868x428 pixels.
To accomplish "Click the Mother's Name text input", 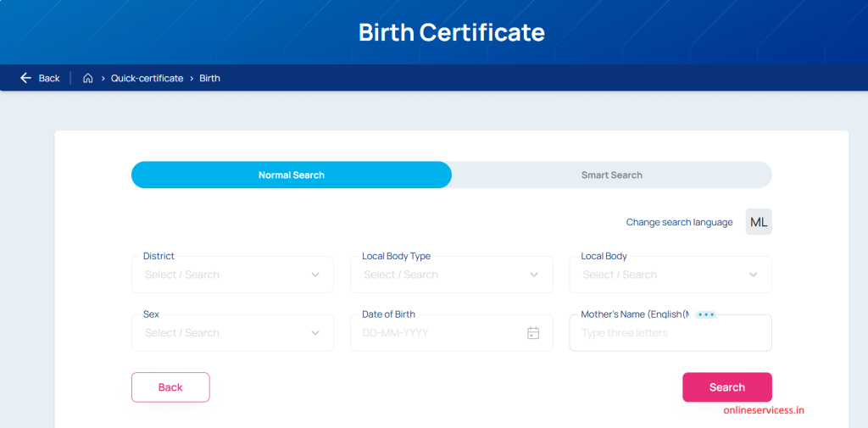I will coord(670,333).
